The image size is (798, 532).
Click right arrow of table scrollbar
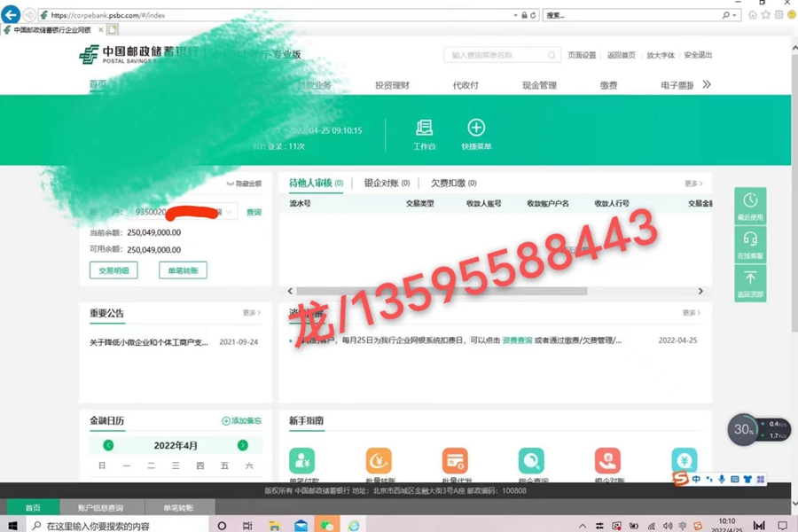[x=700, y=291]
